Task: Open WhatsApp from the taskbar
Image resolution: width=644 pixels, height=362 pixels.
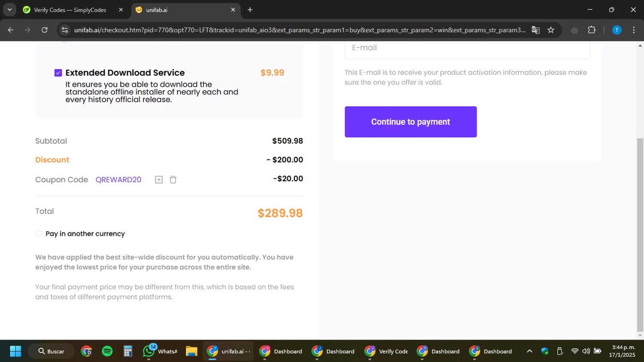Action: click(160, 351)
